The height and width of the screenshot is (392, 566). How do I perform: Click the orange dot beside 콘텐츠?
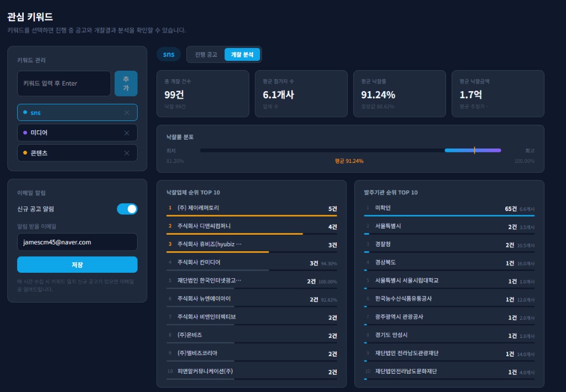click(25, 153)
